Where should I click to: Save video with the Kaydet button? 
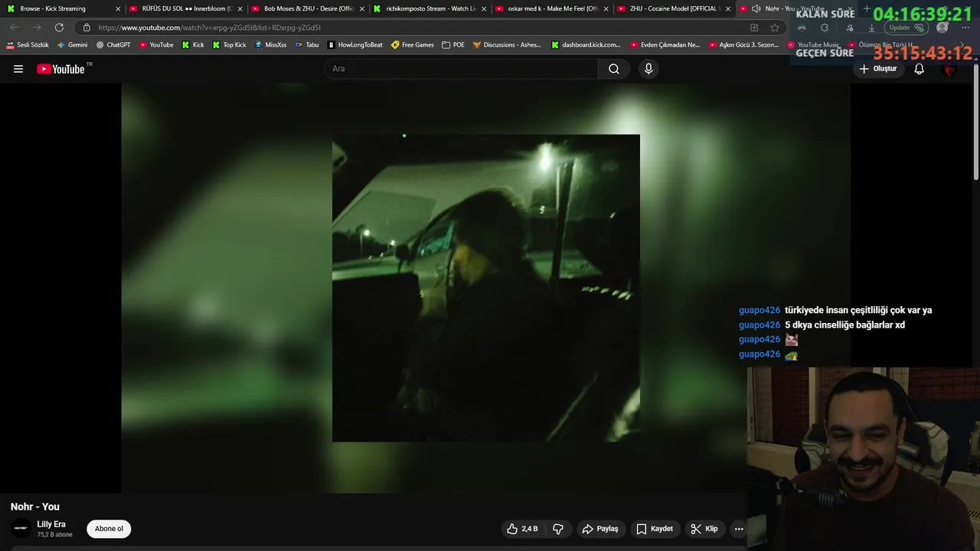[x=655, y=529]
